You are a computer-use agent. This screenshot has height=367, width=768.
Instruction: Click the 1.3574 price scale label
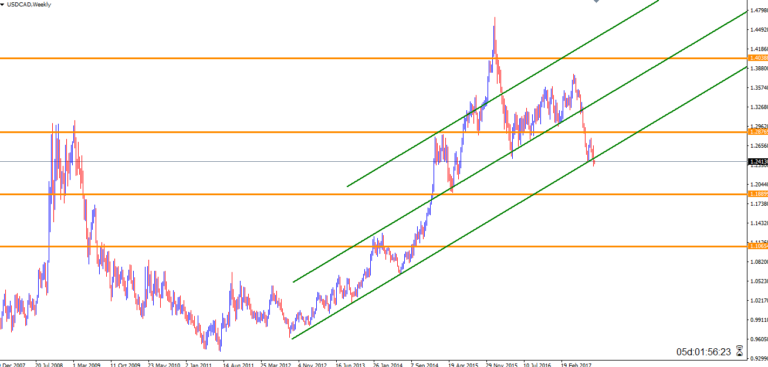click(x=759, y=88)
